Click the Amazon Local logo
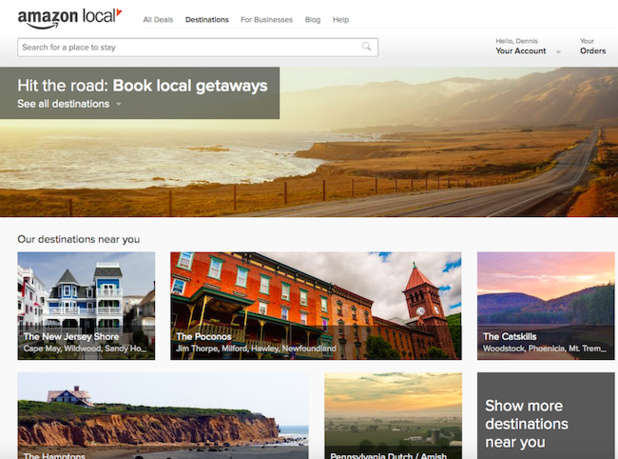Viewport: 618px width, 459px height. tap(69, 17)
